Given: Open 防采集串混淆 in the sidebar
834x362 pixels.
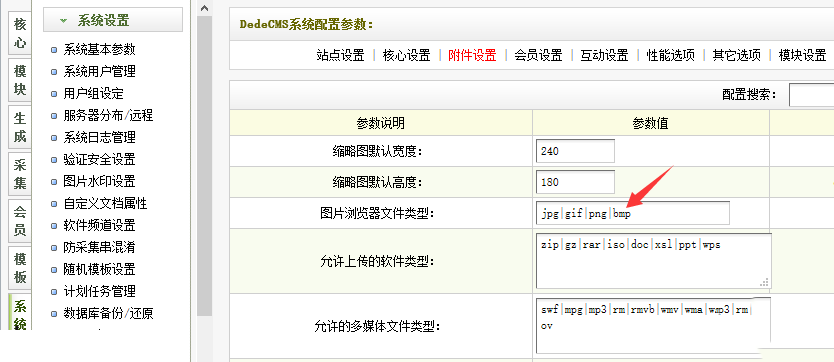Looking at the screenshot, I should [99, 247].
